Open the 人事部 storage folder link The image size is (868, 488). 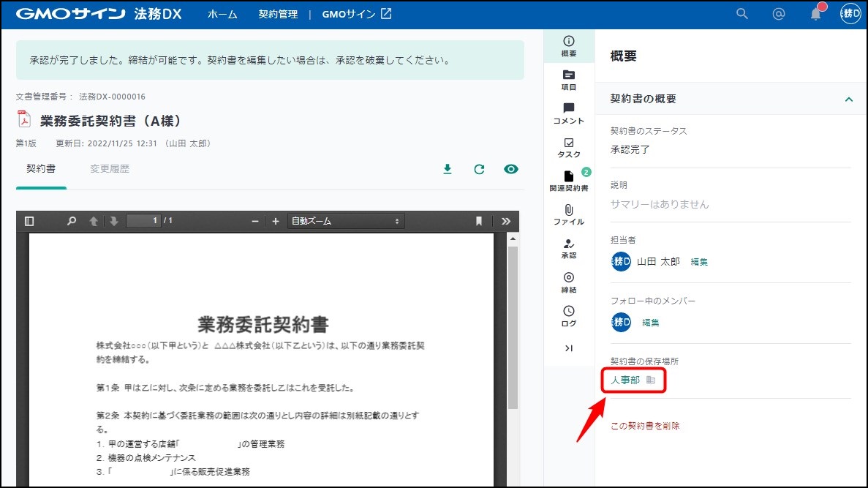point(625,380)
